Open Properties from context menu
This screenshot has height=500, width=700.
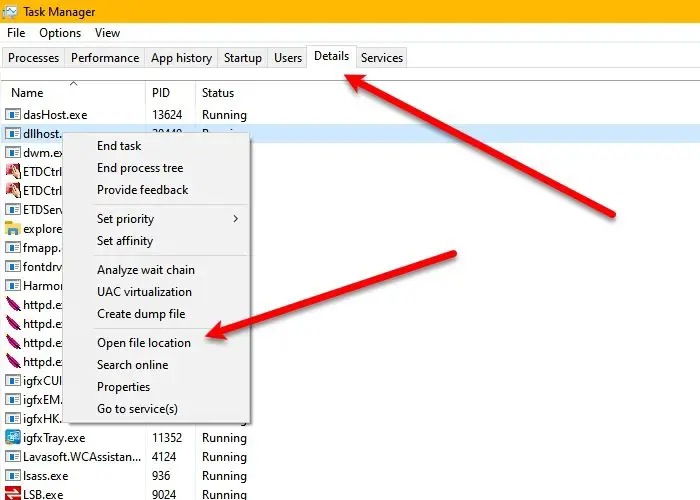point(123,387)
